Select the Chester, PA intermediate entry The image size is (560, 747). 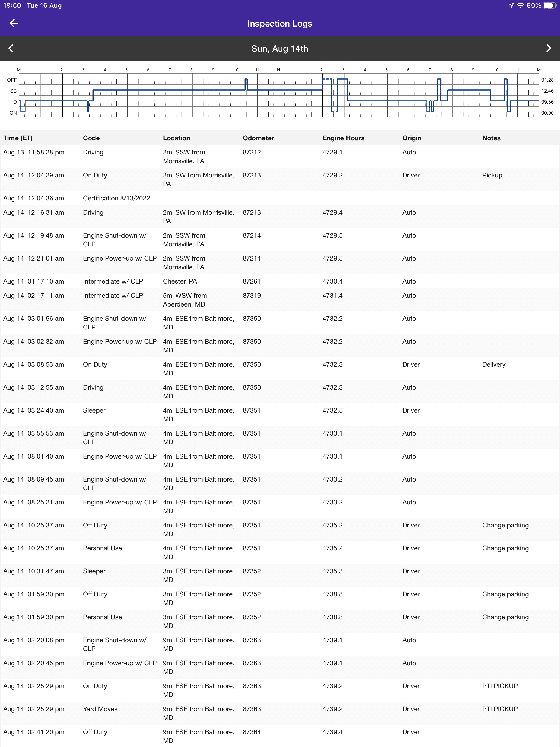click(x=180, y=281)
